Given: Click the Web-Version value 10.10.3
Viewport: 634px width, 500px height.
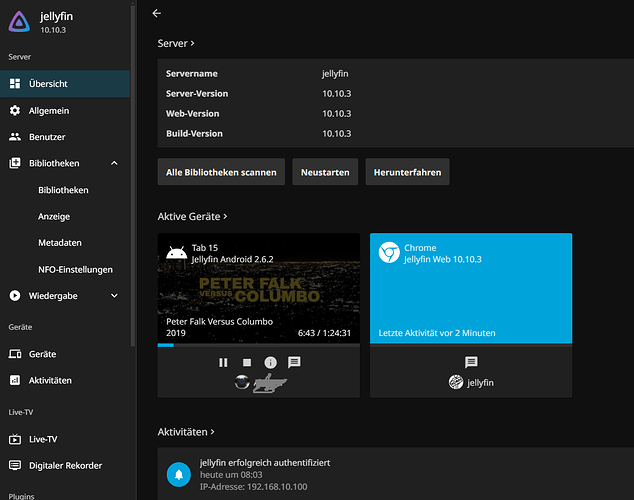Looking at the screenshot, I should pyautogui.click(x=336, y=114).
